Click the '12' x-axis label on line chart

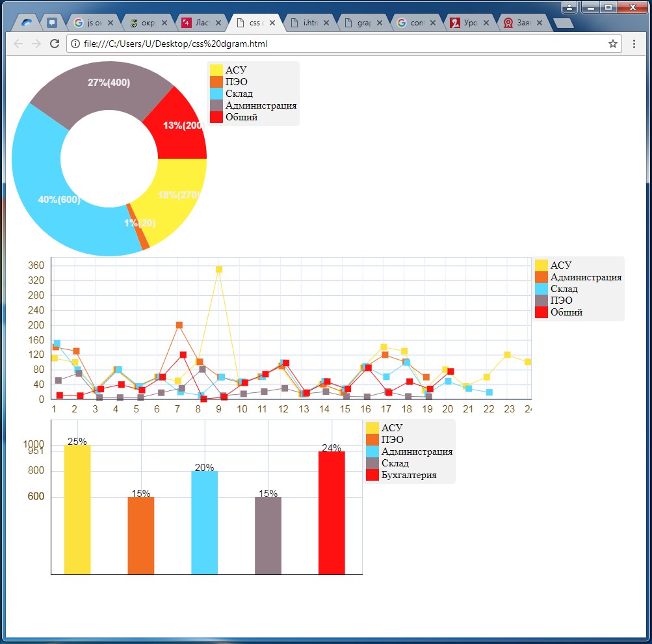[x=283, y=409]
